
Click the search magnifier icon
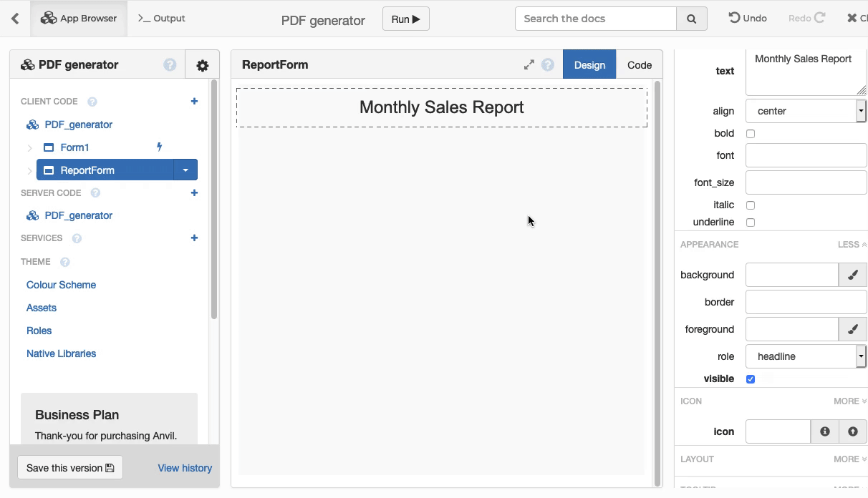coord(691,19)
